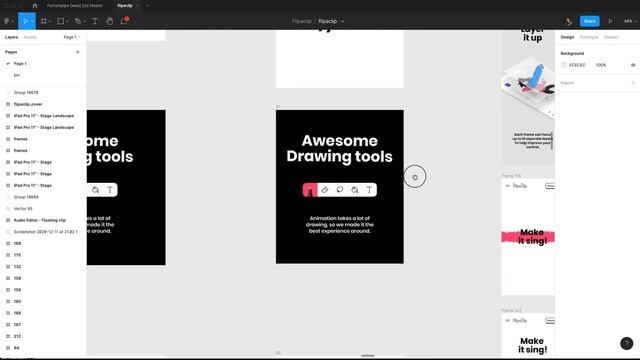
Task: Open the Pen tool dropdown arrow
Action: tap(84, 21)
